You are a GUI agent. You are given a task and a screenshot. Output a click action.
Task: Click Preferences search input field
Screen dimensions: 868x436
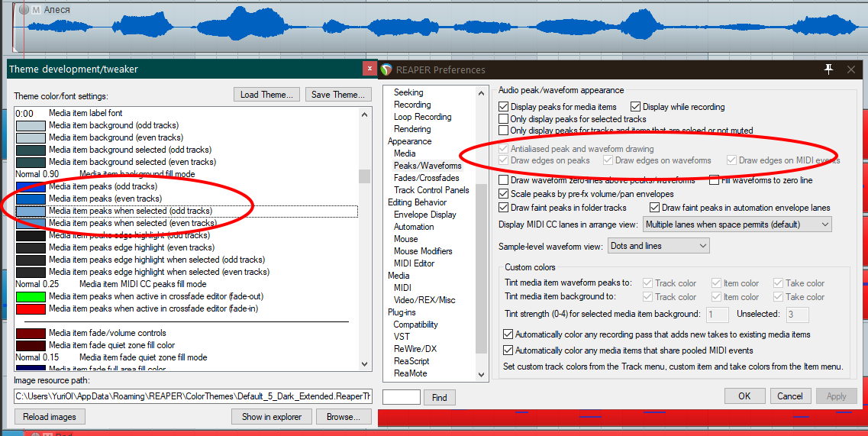402,397
